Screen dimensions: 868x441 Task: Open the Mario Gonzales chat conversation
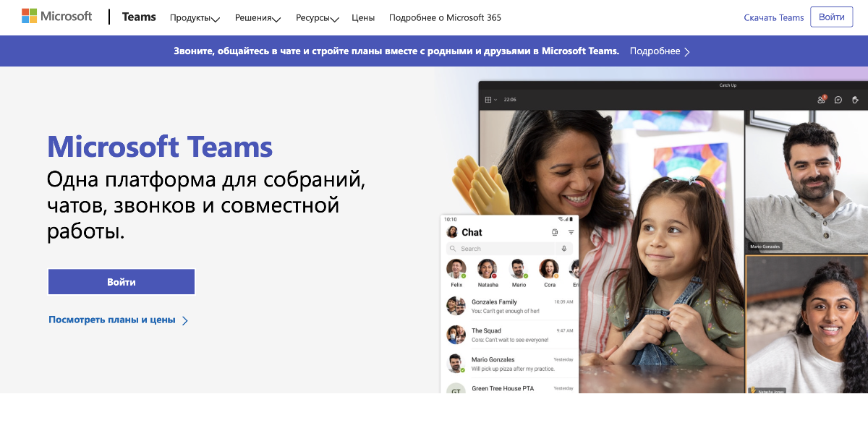510,364
